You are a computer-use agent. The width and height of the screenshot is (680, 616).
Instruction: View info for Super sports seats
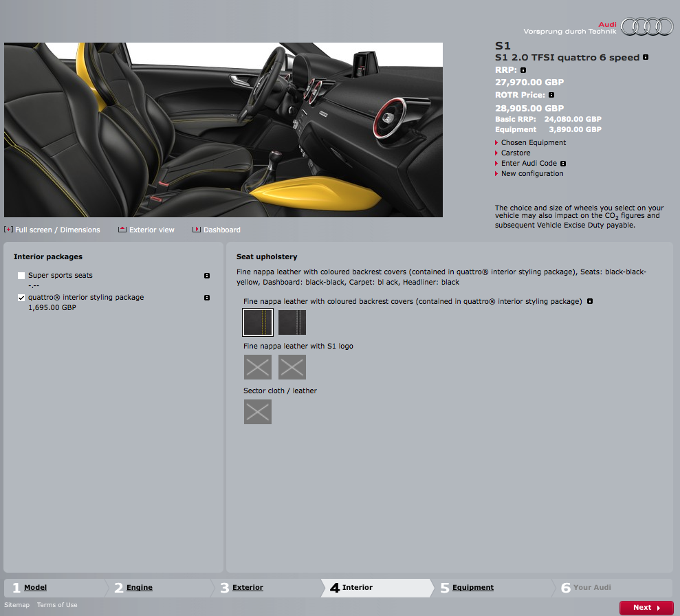coord(207,276)
